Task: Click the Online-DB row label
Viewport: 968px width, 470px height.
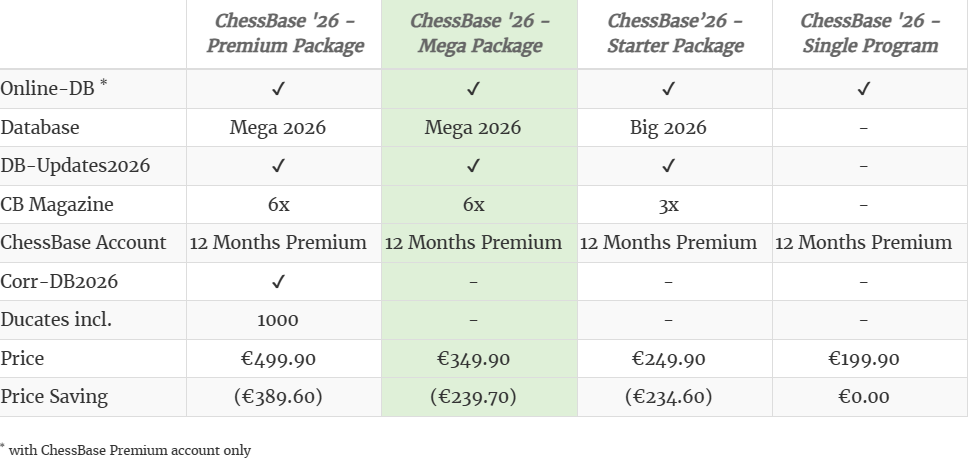Action: coord(48,89)
